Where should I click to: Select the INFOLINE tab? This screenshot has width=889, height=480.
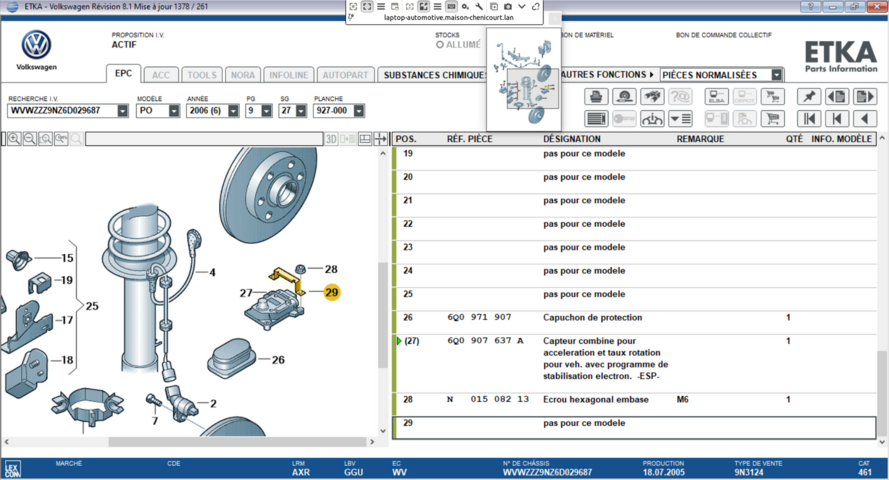click(289, 75)
